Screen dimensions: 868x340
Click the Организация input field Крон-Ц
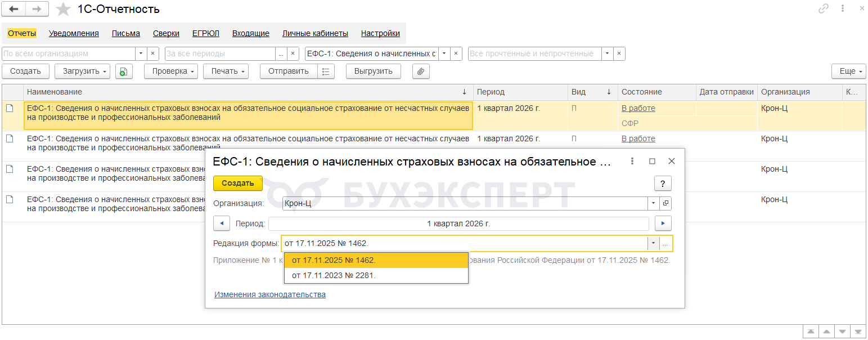pos(464,203)
